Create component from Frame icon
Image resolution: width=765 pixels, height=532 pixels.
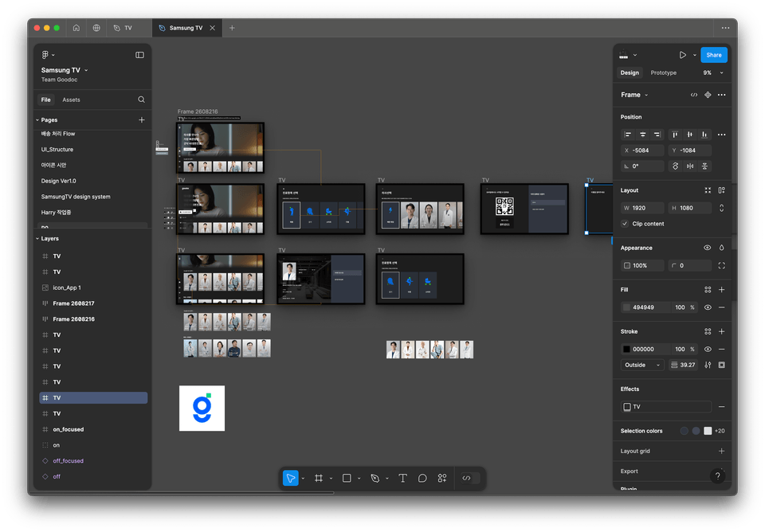tap(708, 95)
